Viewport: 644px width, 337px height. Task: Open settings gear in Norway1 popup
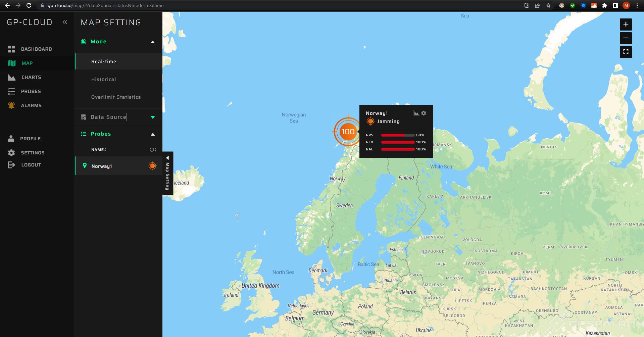(423, 113)
